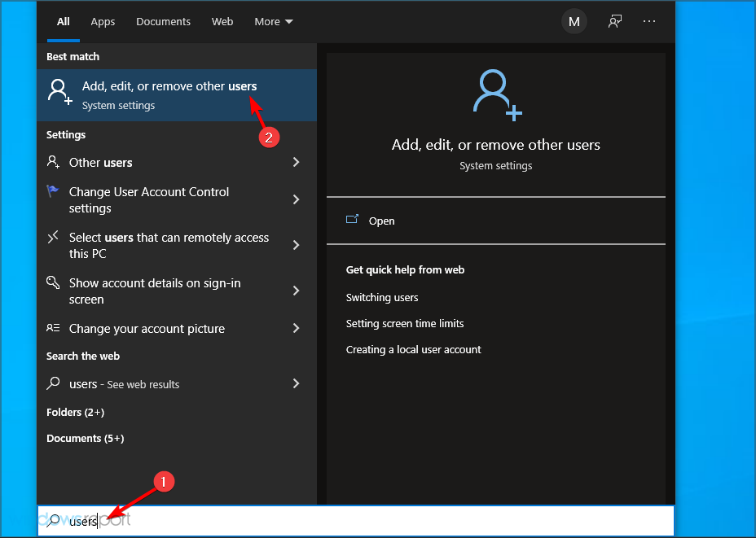Select Show account details on sign-in screen

[x=177, y=291]
